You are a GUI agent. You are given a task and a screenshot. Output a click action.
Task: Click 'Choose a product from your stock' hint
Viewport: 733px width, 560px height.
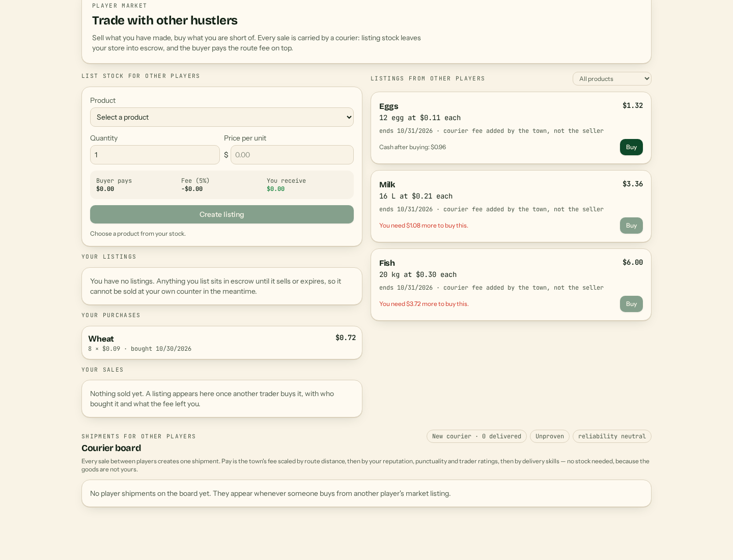tap(138, 234)
